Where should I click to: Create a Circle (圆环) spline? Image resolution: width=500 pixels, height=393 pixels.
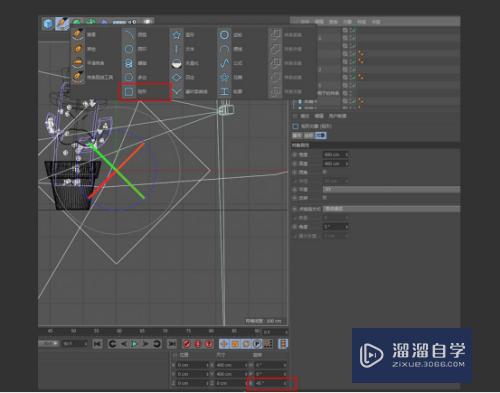point(129,49)
